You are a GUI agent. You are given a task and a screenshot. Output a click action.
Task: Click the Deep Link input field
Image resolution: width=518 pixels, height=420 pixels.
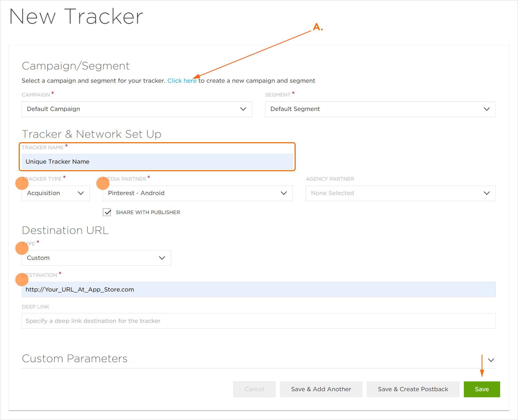click(x=259, y=321)
